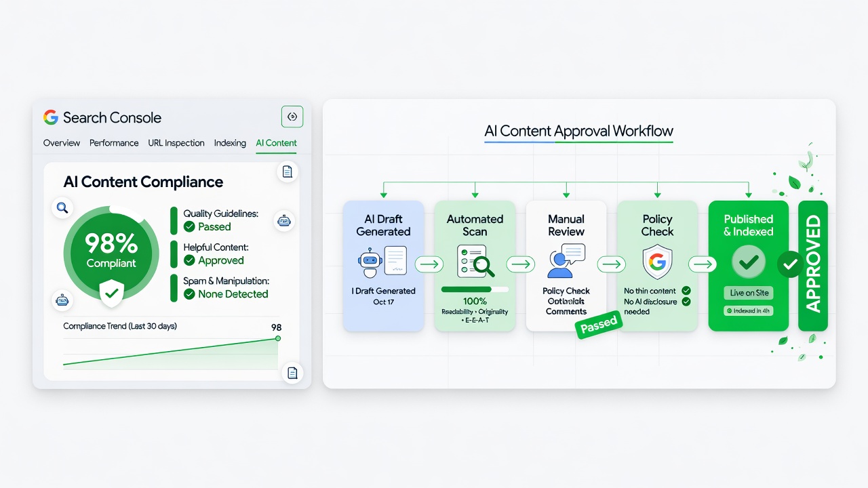Click the Live on Site badge
868x488 pixels.
[x=749, y=293]
